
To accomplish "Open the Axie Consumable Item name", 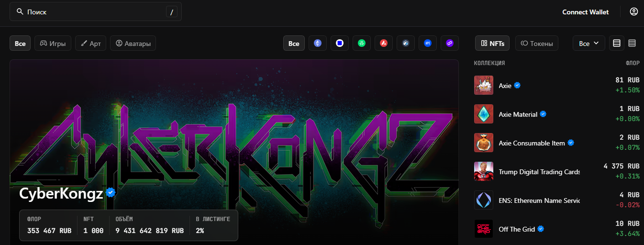I will pos(532,143).
